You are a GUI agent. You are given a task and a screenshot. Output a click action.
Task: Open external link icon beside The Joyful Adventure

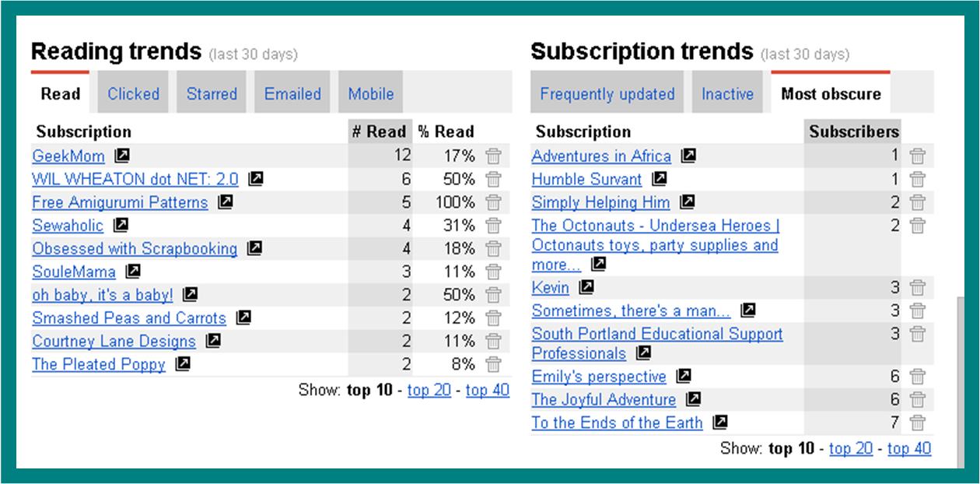(693, 399)
